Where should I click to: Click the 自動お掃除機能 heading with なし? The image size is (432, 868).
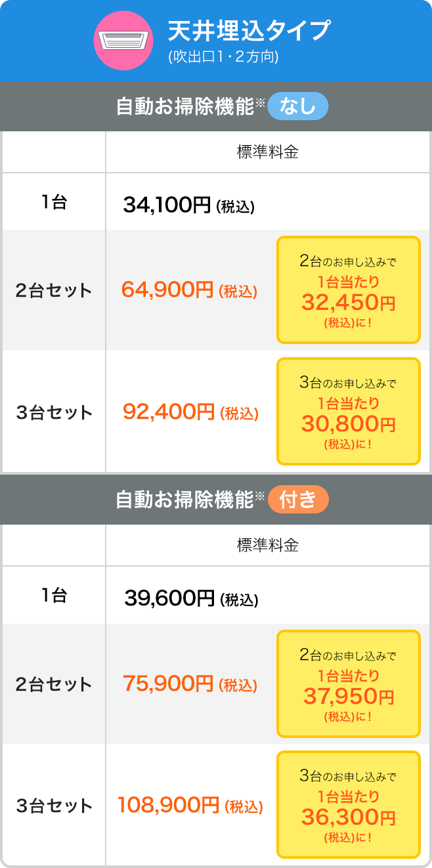pos(185,106)
